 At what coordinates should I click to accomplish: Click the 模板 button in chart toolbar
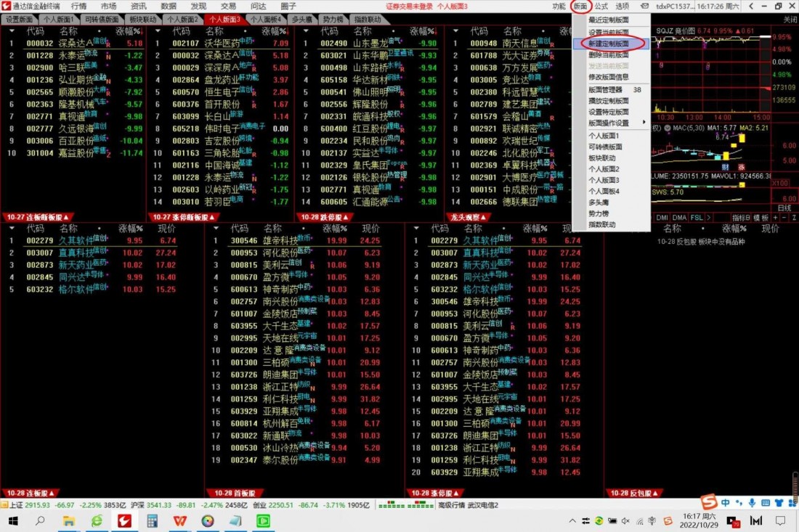point(761,218)
